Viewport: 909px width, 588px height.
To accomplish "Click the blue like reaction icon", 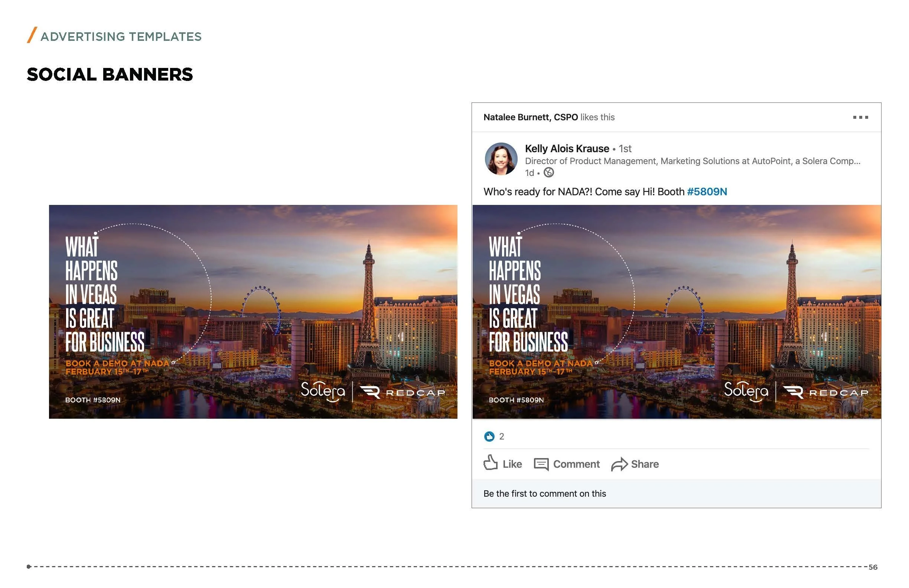I will [x=489, y=436].
